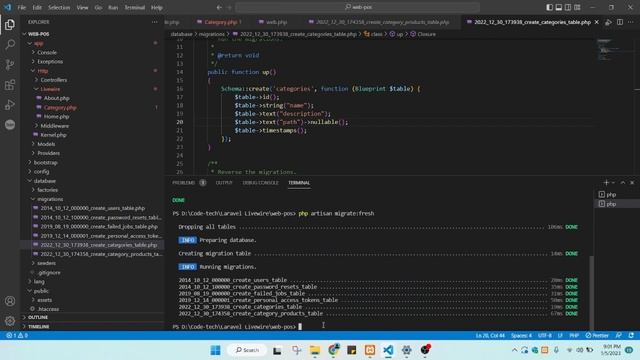Open create_users_table.php migration file
The width and height of the screenshot is (640, 360).
coord(92,208)
